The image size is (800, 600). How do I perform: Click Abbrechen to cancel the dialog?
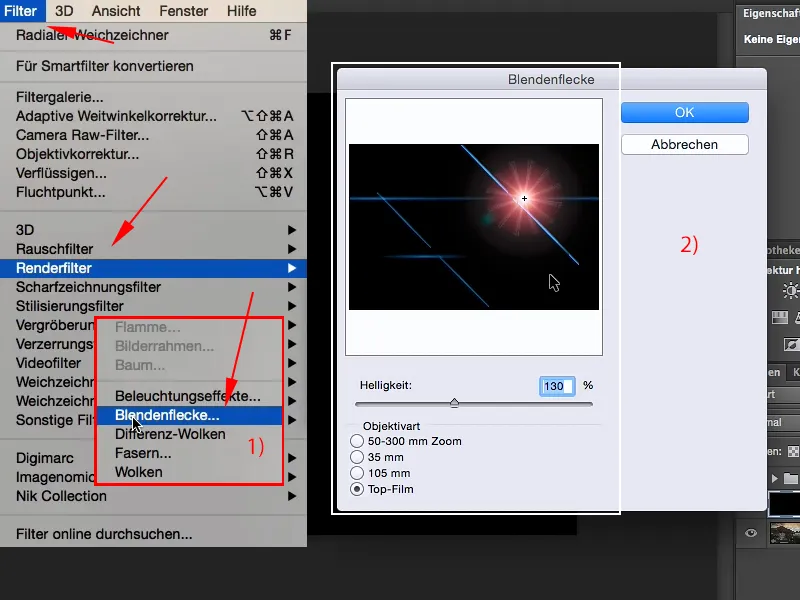685,144
